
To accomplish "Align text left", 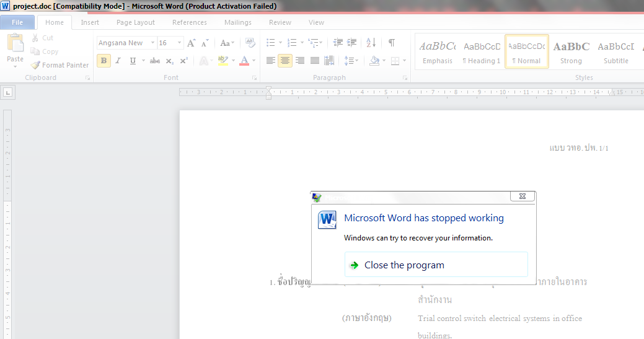I will click(x=270, y=61).
